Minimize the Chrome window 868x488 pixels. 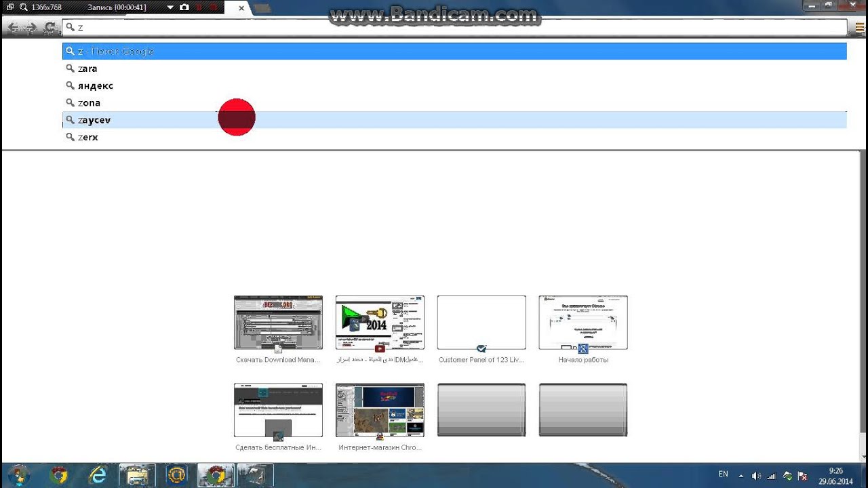812,5
